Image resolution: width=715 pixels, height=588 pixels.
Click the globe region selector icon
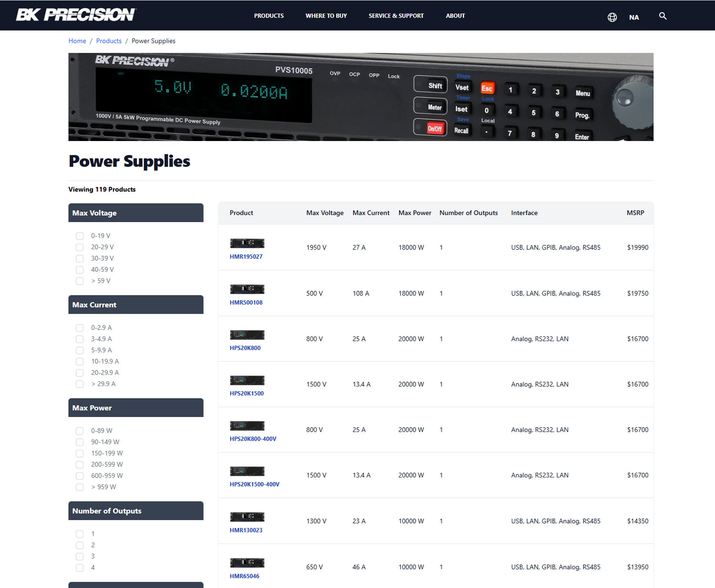(x=612, y=17)
